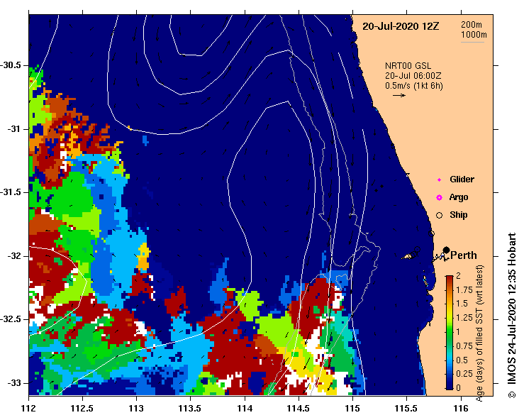Click the "Glider" legend label
This screenshot has height=420, width=524.
(462, 179)
